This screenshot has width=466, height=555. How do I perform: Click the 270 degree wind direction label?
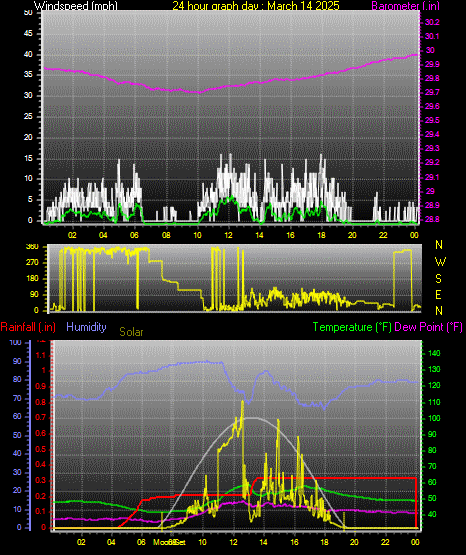(32, 263)
